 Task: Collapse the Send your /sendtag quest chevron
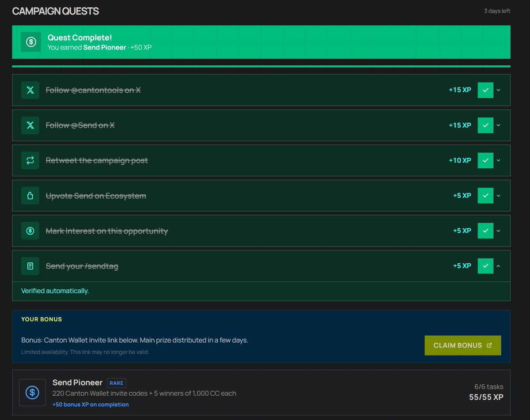pos(499,266)
